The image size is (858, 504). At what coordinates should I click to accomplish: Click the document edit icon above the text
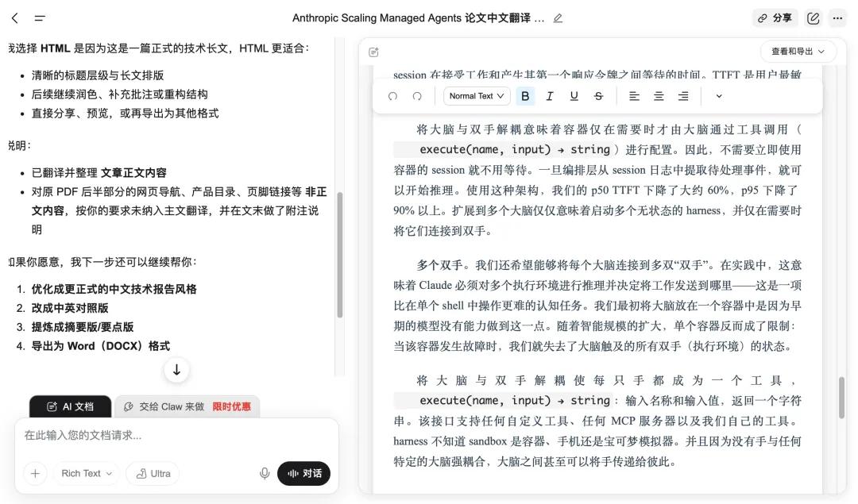(373, 52)
